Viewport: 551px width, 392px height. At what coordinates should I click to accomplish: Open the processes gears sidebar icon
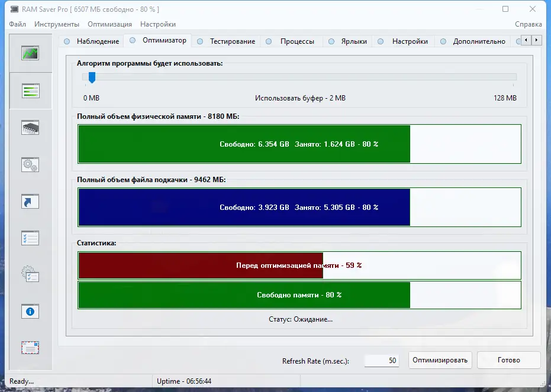[30, 164]
